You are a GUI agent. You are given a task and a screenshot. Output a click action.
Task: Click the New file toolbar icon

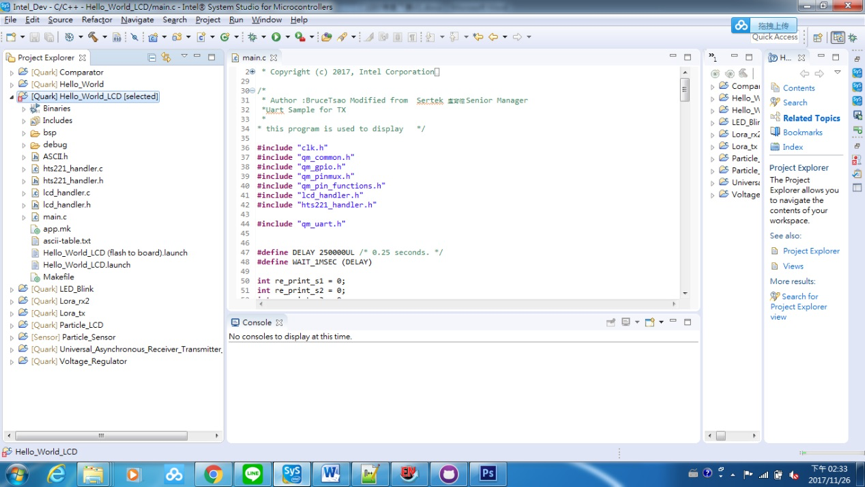(10, 37)
